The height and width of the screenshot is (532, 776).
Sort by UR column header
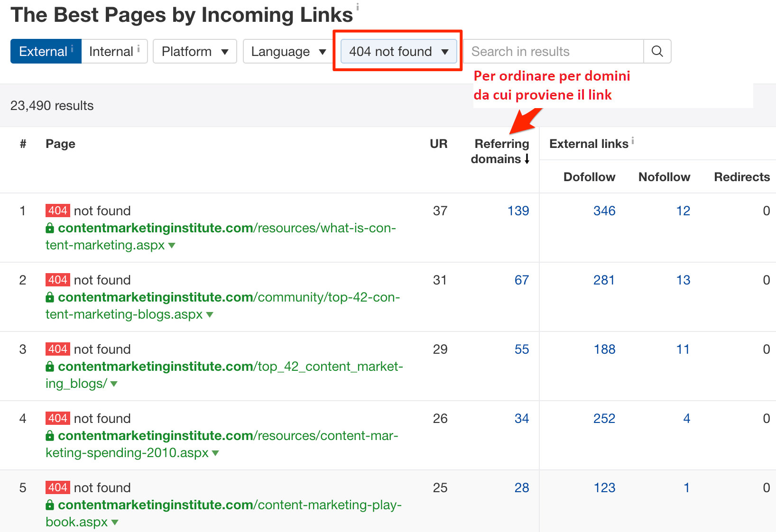[x=439, y=144]
